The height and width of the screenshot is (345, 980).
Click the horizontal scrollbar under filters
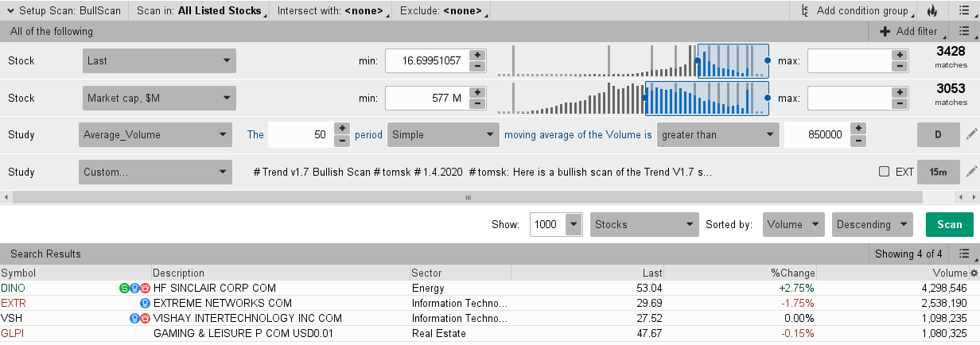468,196
